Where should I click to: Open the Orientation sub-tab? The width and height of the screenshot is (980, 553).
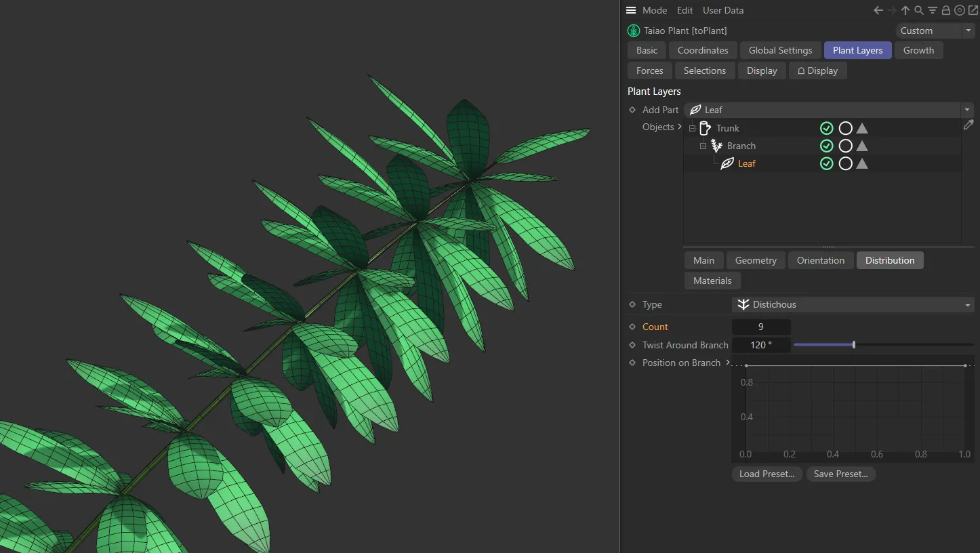(x=820, y=260)
